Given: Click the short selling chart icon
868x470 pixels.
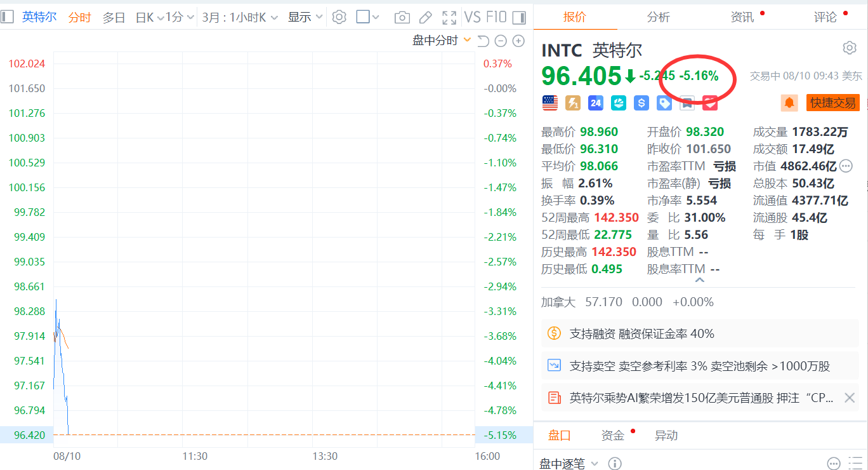Looking at the screenshot, I should click(x=555, y=366).
